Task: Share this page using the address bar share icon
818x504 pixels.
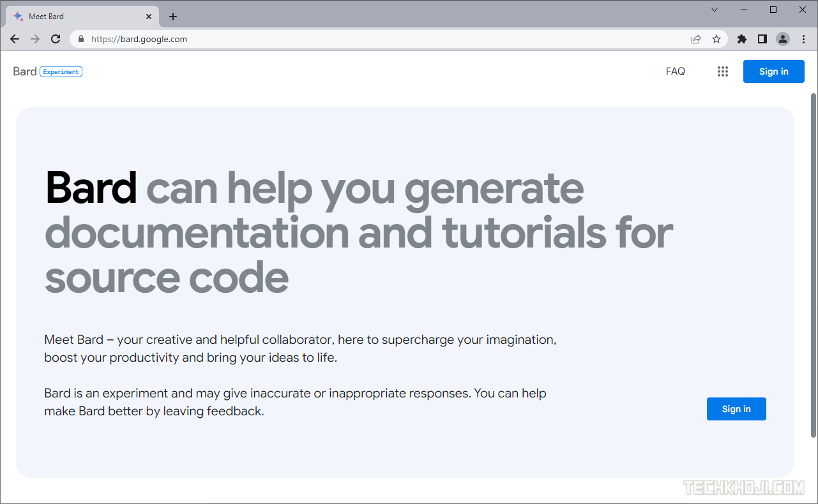Action: click(x=696, y=39)
